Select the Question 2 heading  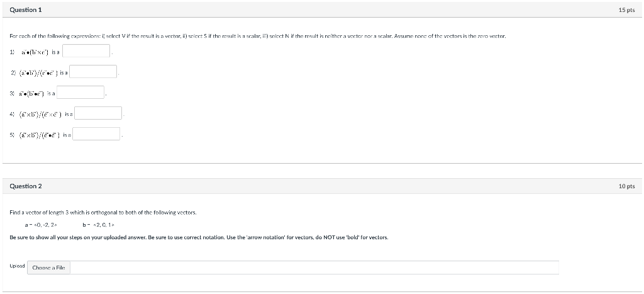pos(25,186)
